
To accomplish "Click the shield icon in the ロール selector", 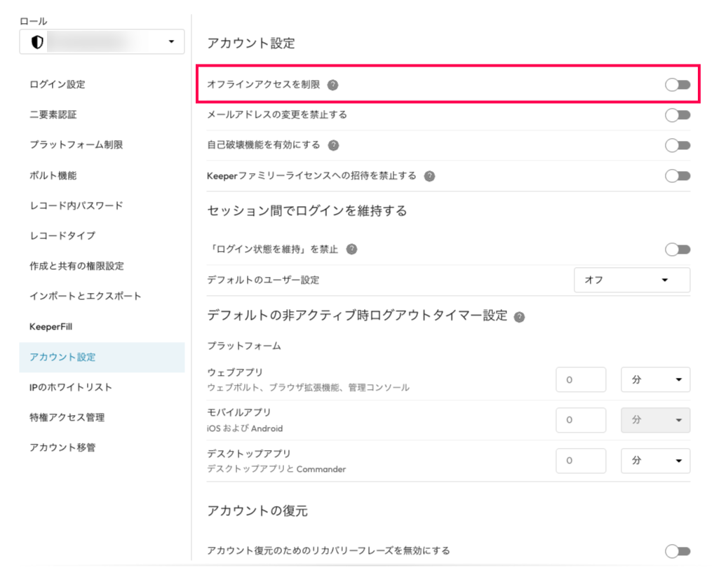I will click(x=37, y=42).
